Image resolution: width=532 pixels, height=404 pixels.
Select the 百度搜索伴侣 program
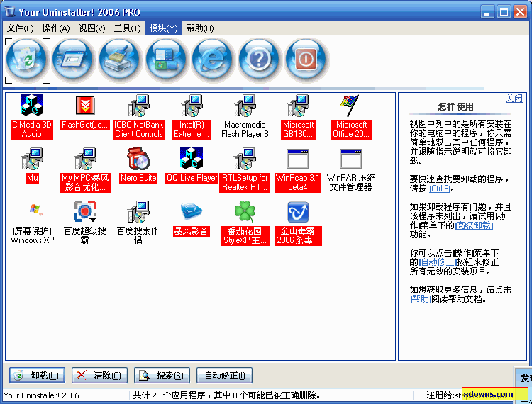coord(138,223)
